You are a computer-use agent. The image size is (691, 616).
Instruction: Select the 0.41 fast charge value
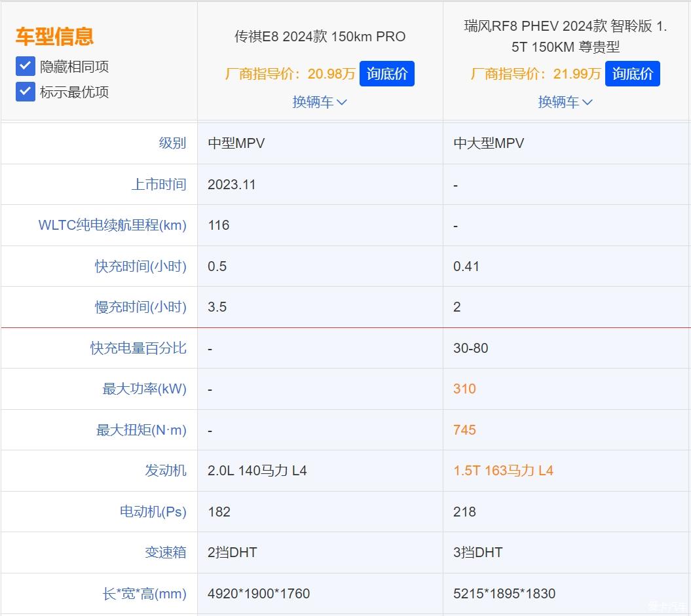click(x=466, y=266)
